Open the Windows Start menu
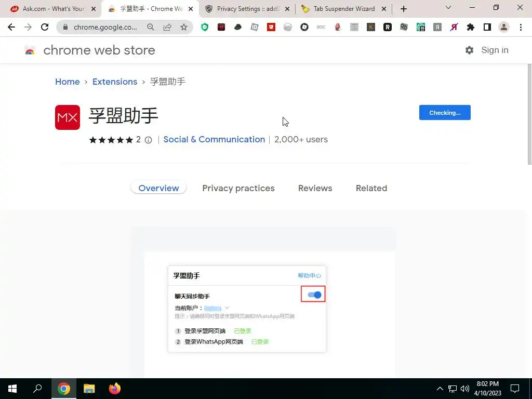 12,389
